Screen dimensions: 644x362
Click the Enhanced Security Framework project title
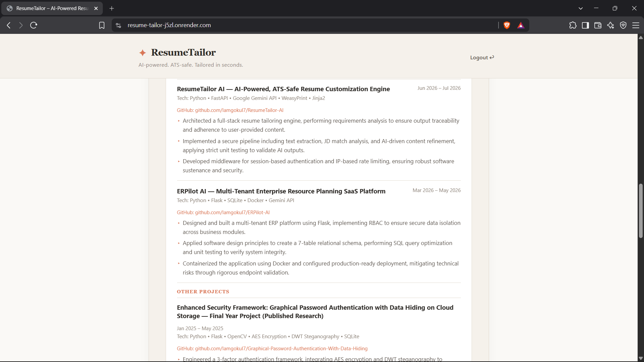coord(315,312)
